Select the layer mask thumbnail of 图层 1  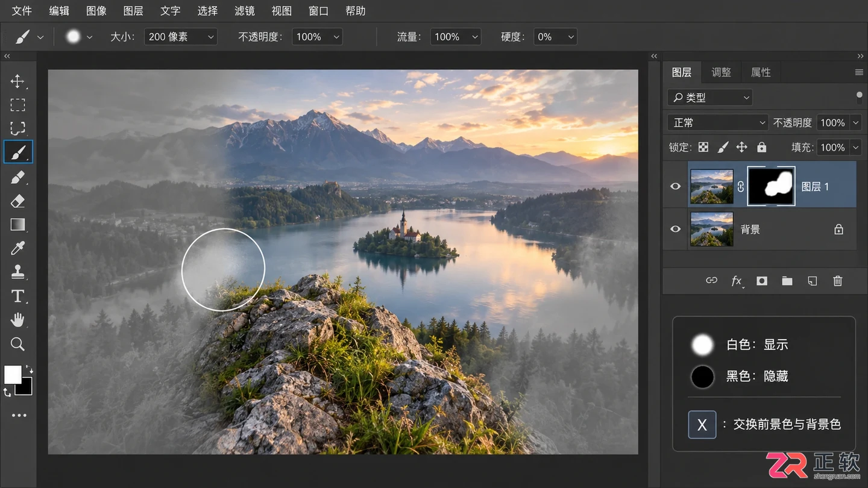coord(772,186)
